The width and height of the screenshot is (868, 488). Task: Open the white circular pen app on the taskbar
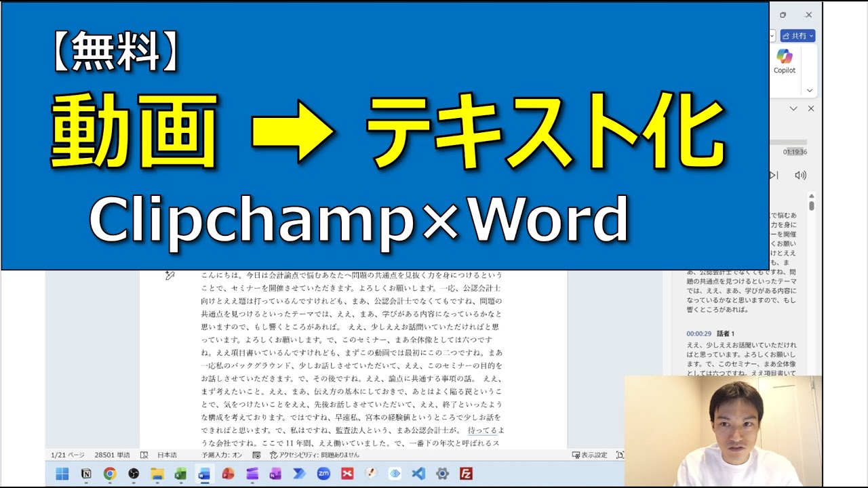point(371,474)
